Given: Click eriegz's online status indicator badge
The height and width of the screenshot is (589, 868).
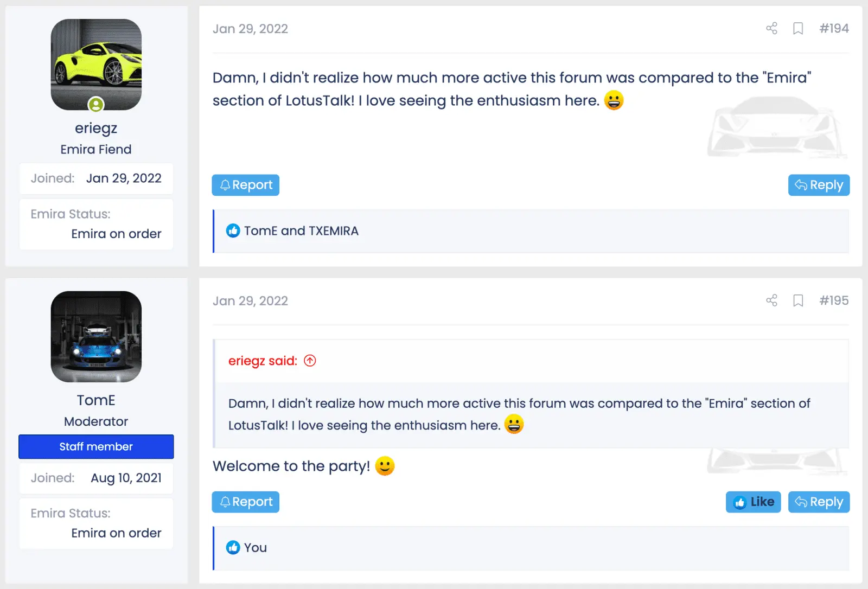Looking at the screenshot, I should tap(96, 104).
